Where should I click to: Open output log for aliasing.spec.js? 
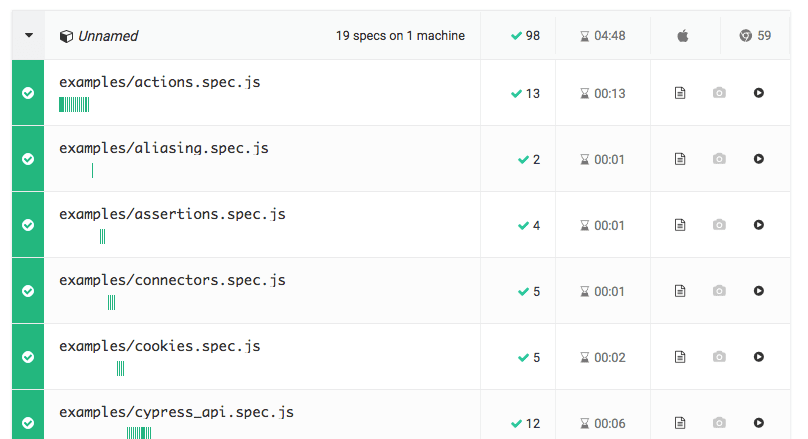(680, 159)
